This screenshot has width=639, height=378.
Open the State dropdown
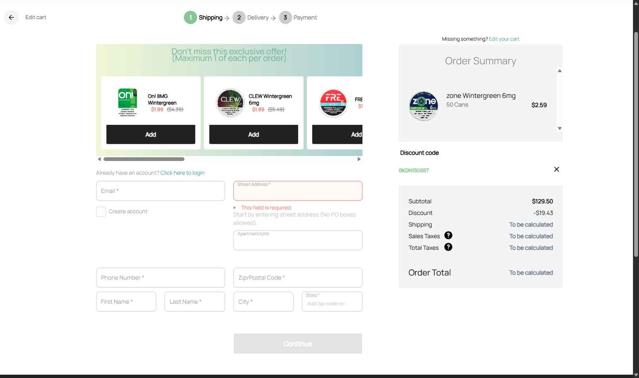[x=332, y=301]
